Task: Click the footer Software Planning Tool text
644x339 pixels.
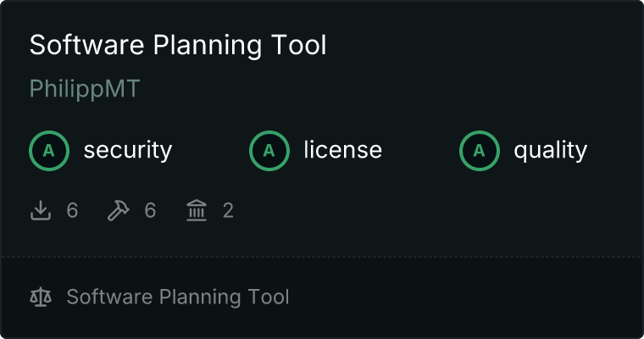Action: pyautogui.click(x=178, y=297)
